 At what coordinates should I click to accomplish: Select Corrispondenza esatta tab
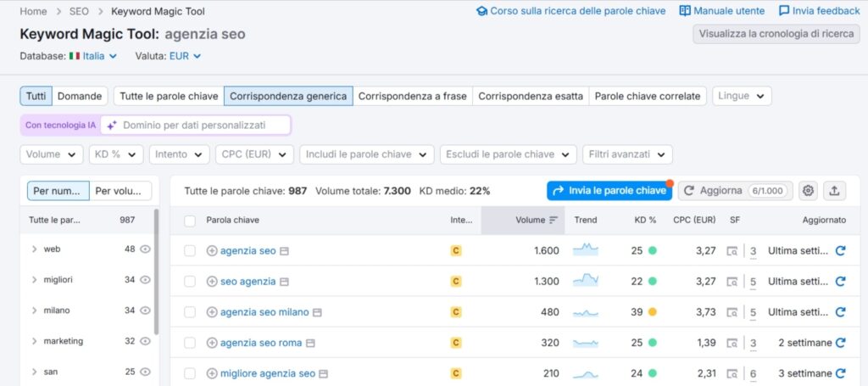coord(531,96)
